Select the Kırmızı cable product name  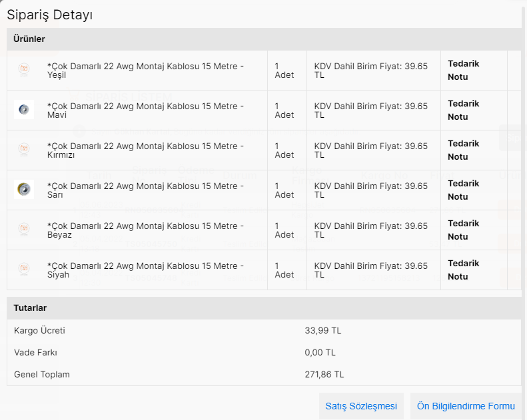(x=145, y=150)
